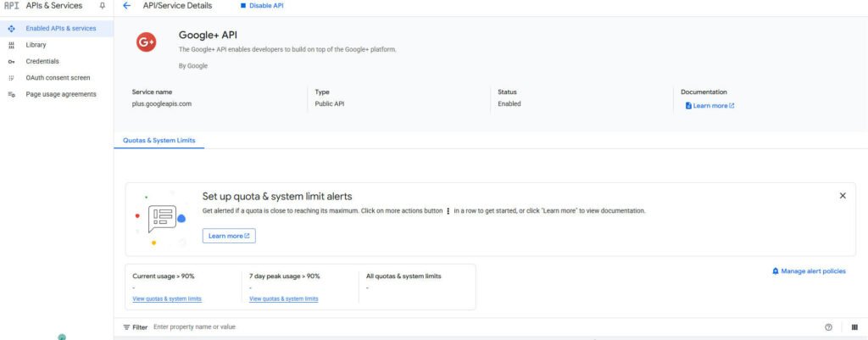The width and height of the screenshot is (868, 340).
Task: Click the Google+ API title
Action: [x=208, y=35]
